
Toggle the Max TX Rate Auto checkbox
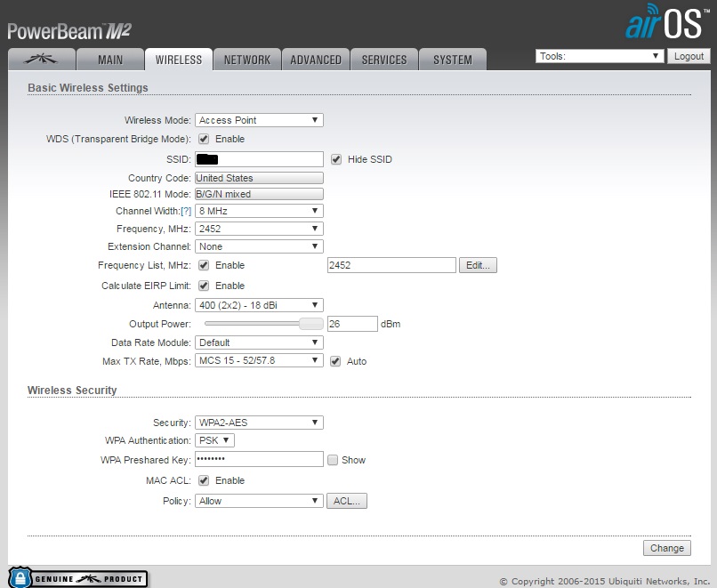pyautogui.click(x=335, y=361)
